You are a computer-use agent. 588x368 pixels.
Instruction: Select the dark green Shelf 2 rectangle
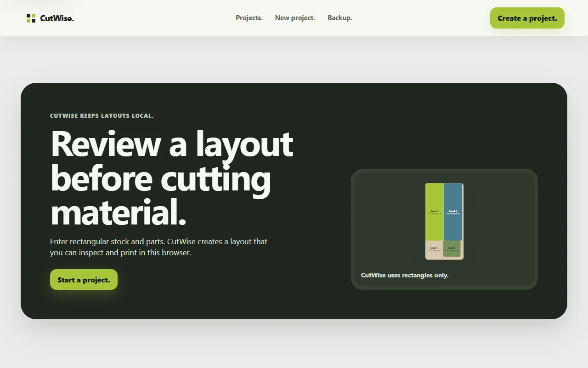(452, 249)
